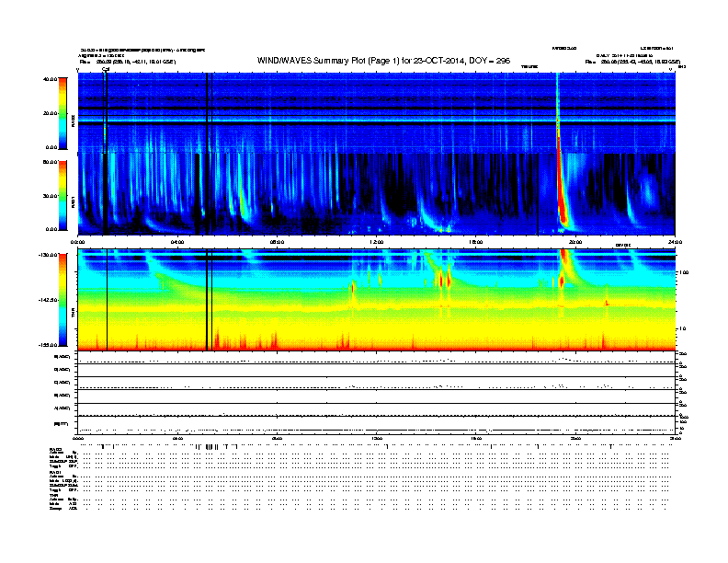Click the 20:00 tick label under RAD1 spectrogram
Viewport: 728px width, 563px height.
click(575, 242)
